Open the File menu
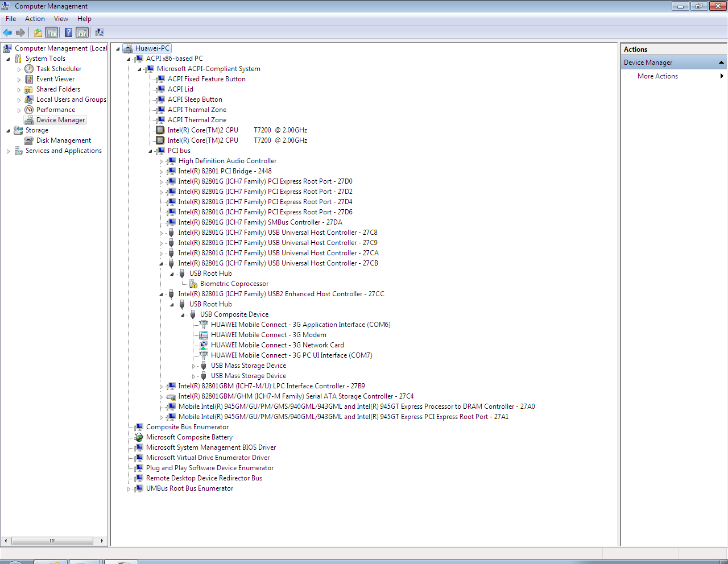The width and height of the screenshot is (728, 564). click(11, 19)
